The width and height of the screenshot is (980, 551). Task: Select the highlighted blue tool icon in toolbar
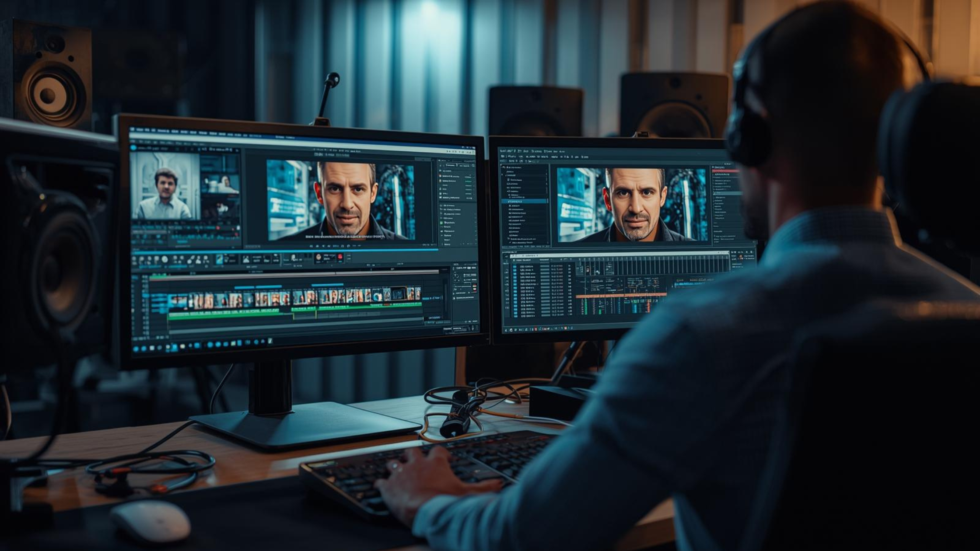219,259
